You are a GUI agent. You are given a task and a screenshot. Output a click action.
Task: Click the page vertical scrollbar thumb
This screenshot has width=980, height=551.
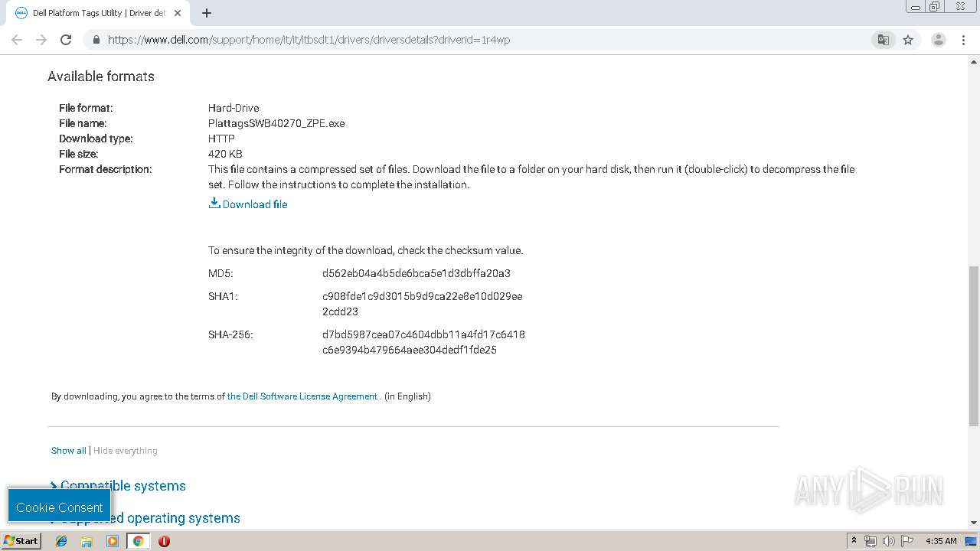coord(974,345)
